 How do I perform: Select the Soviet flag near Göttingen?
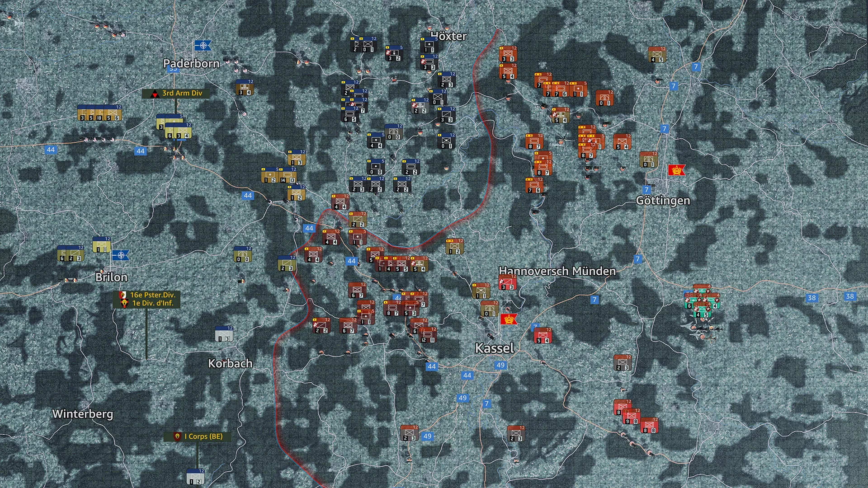point(676,170)
